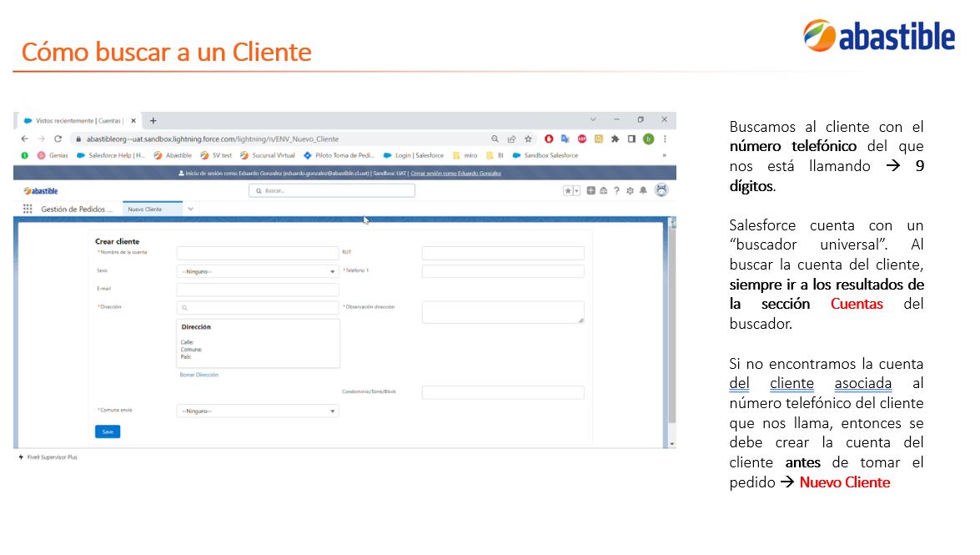Click the abastible logo in Salesforce header
The height and width of the screenshot is (555, 980).
[41, 191]
